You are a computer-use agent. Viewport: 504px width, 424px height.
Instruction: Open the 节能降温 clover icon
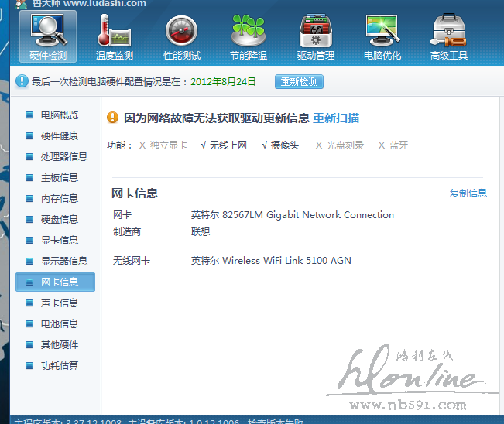click(x=248, y=32)
